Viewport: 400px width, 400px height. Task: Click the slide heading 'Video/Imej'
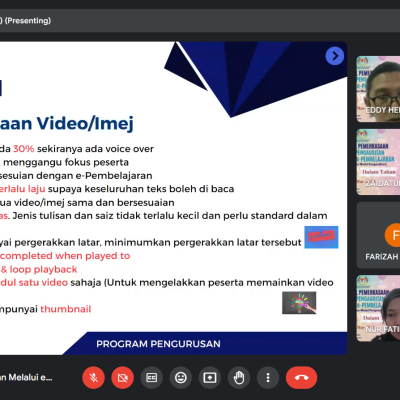tap(85, 124)
